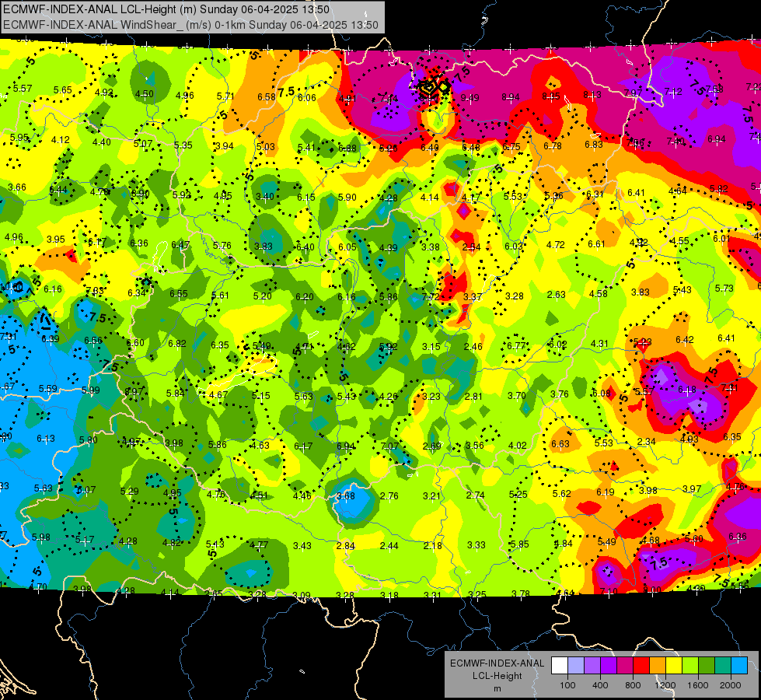761x700 pixels.
Task: Click the wind shear value "2.46"
Action: pos(473,346)
